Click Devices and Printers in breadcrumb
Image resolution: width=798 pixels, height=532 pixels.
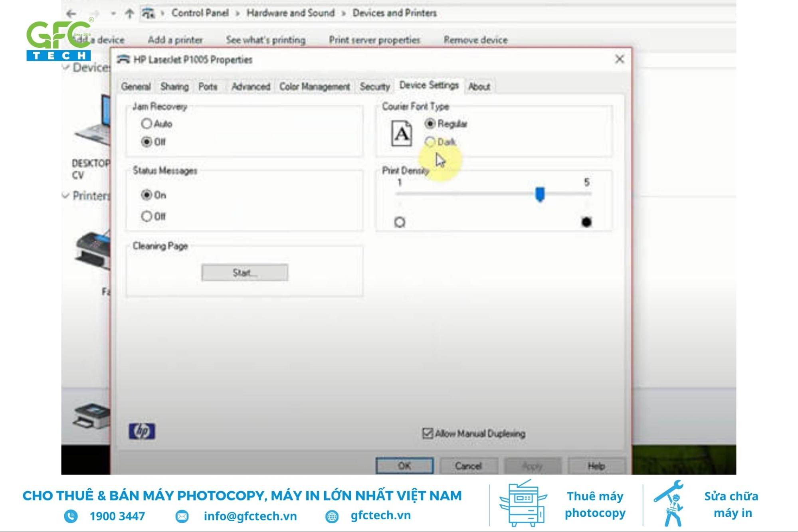click(x=394, y=13)
